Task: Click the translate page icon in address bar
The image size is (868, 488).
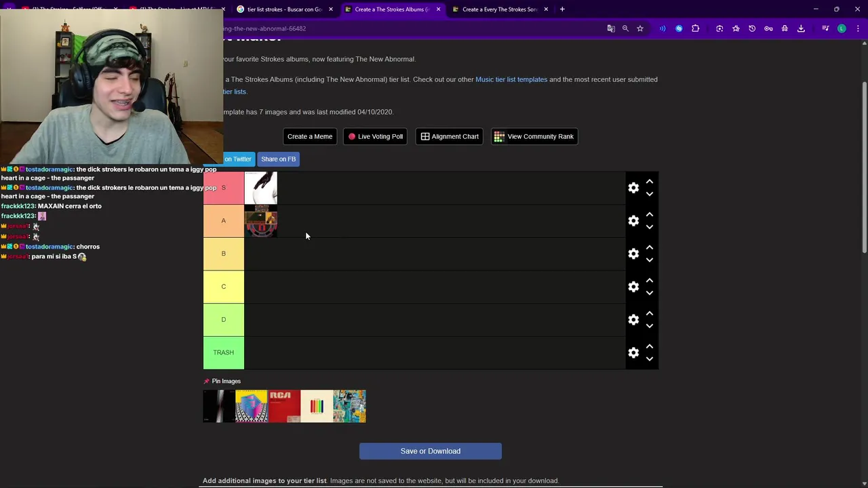Action: coord(611,28)
